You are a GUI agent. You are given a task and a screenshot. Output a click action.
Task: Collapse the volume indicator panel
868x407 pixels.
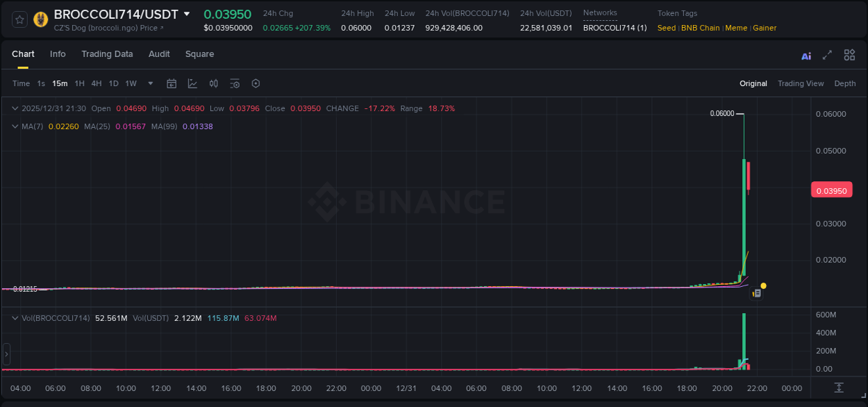pos(15,317)
